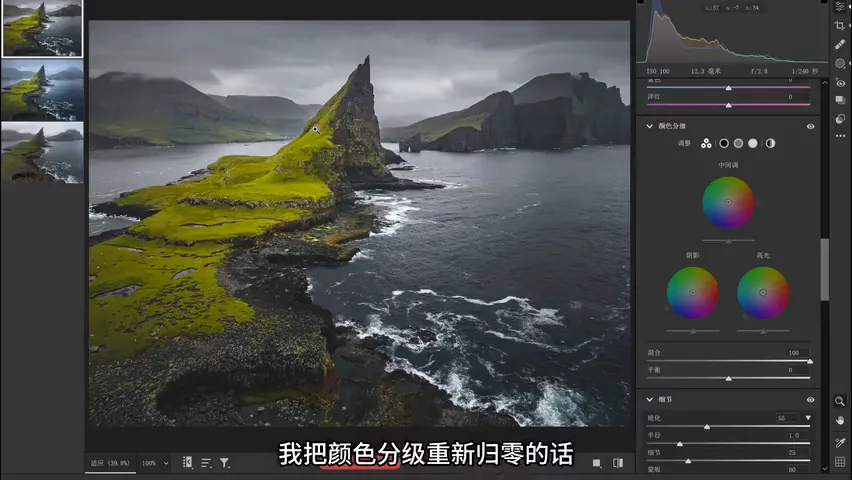Show highlights-only color wheel (white circle)

(x=753, y=144)
